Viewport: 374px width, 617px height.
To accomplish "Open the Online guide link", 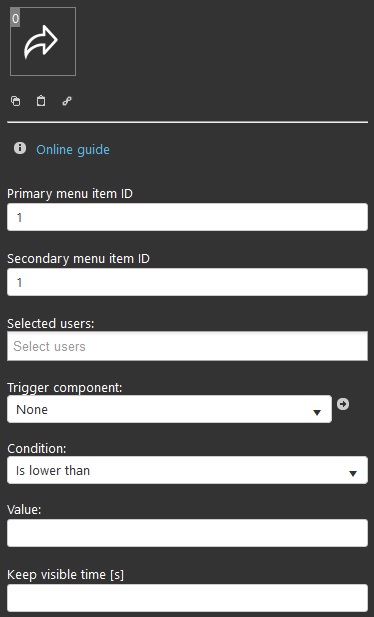I will pos(73,150).
